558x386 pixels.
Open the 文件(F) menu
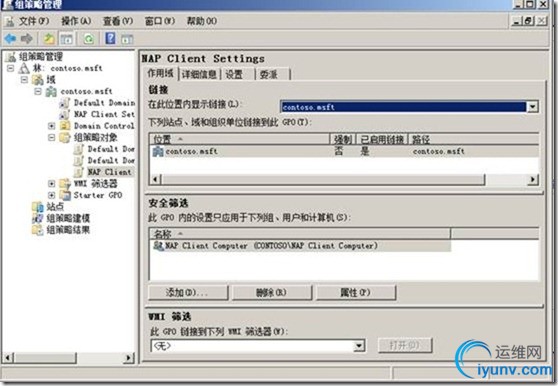(34, 21)
